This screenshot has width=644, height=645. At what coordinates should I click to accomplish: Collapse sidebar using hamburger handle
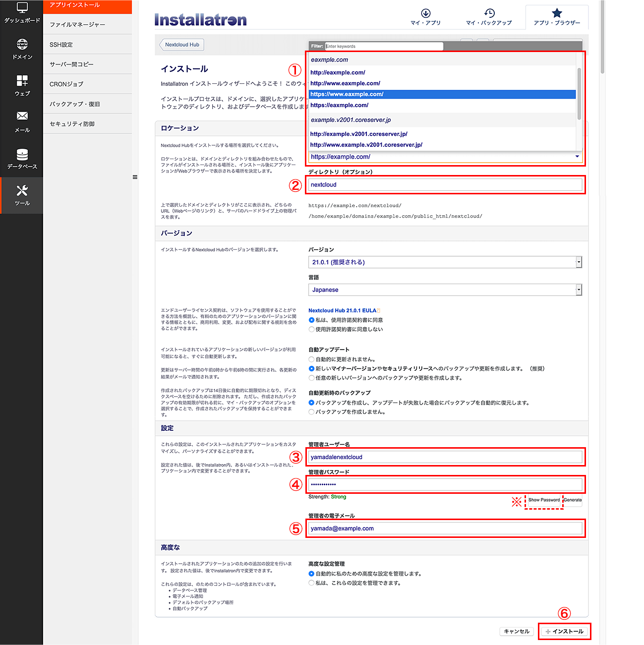[x=135, y=177]
